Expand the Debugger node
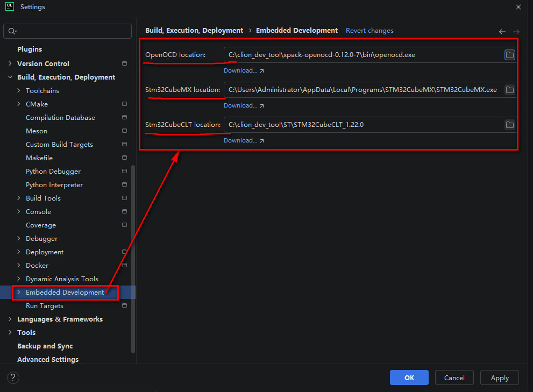The height and width of the screenshot is (392, 533). pyautogui.click(x=19, y=238)
